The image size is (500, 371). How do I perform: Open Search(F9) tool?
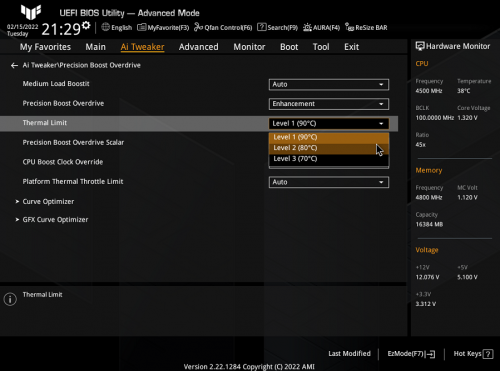[277, 27]
